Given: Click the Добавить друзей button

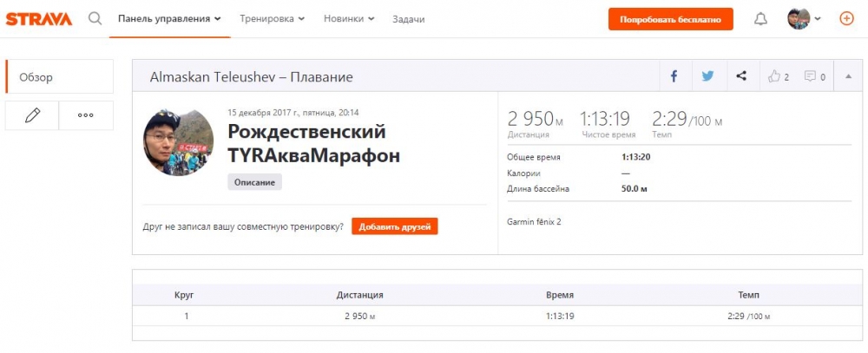Looking at the screenshot, I should point(394,226).
